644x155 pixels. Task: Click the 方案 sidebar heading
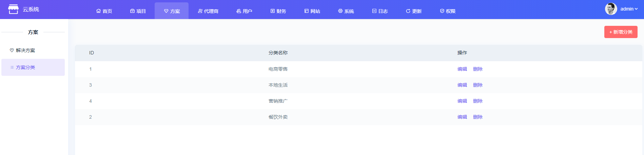33,32
